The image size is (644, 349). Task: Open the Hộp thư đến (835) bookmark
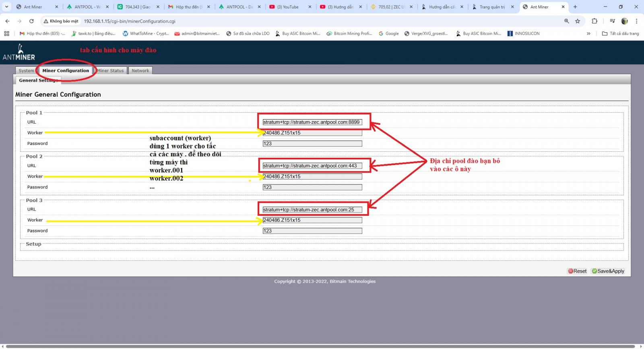pos(42,33)
